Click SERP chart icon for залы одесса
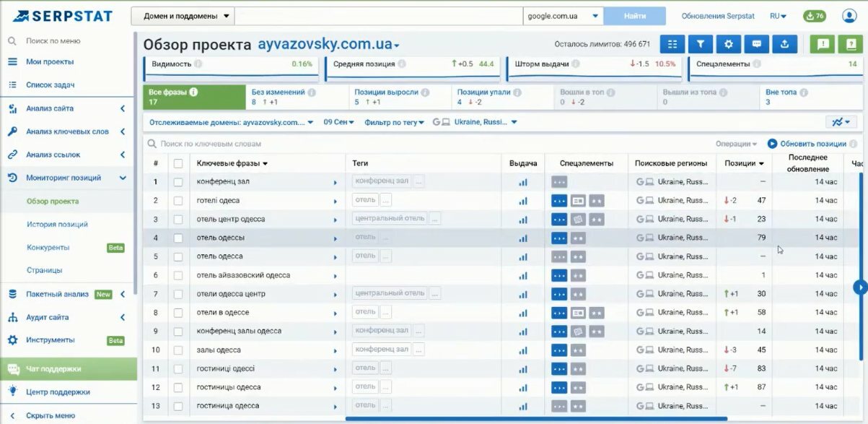The image size is (868, 424). click(523, 350)
